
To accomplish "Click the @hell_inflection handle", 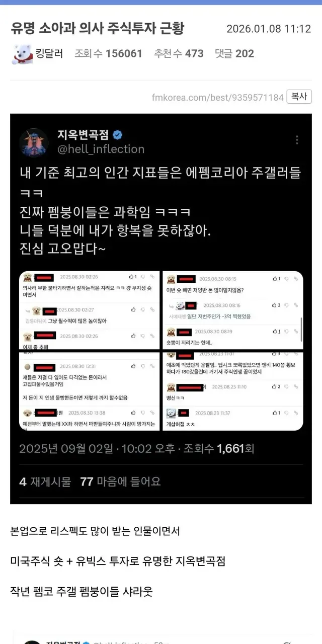I will pos(101,149).
